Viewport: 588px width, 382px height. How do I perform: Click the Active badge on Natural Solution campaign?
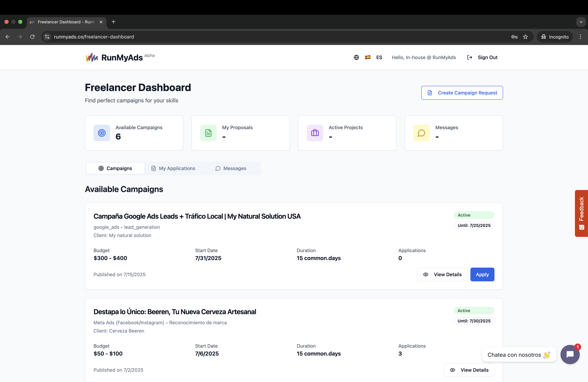[474, 215]
